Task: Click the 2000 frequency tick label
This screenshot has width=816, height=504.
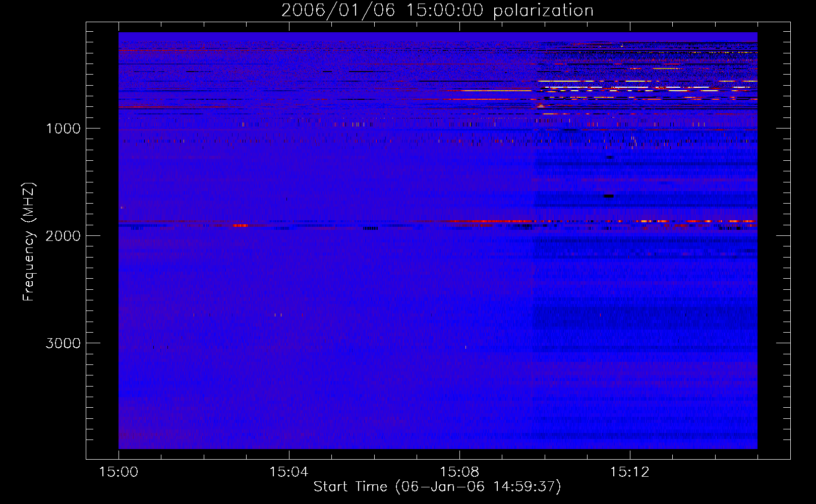Action: click(63, 236)
